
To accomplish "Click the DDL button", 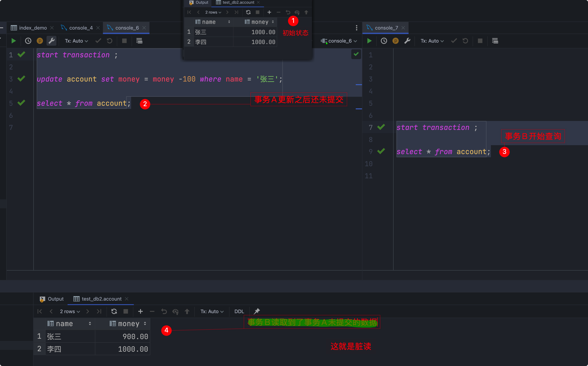I will [x=239, y=312].
